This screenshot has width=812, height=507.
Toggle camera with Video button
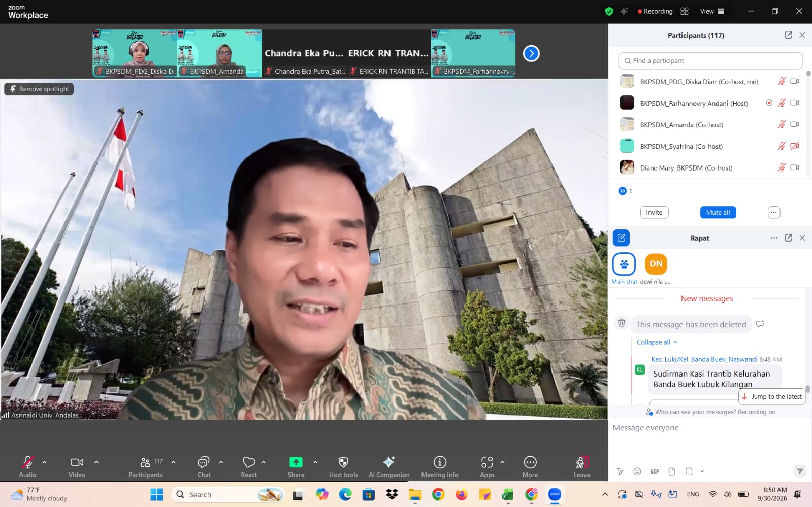point(77,466)
